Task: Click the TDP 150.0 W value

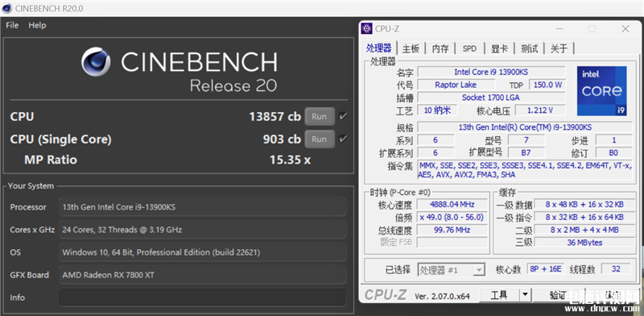Action: click(547, 85)
